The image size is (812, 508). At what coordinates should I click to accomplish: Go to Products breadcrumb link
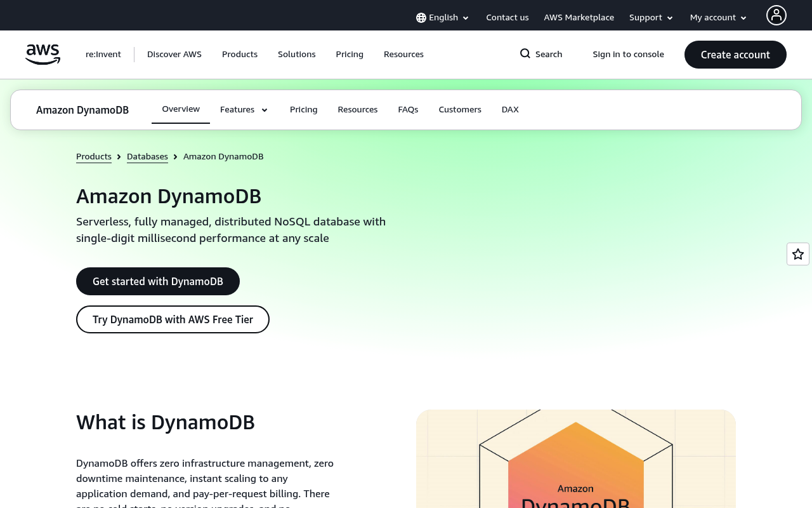coord(94,157)
